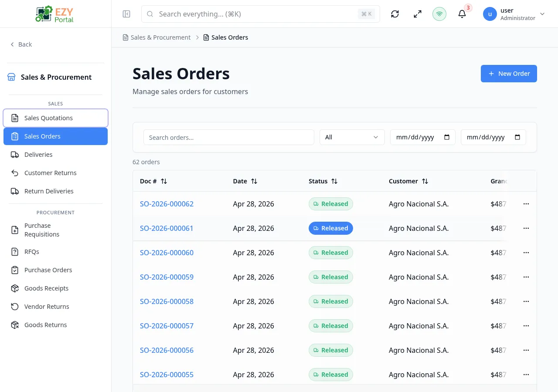This screenshot has width=558, height=392.
Task: Sort by Customer column arrows
Action: pos(425,181)
